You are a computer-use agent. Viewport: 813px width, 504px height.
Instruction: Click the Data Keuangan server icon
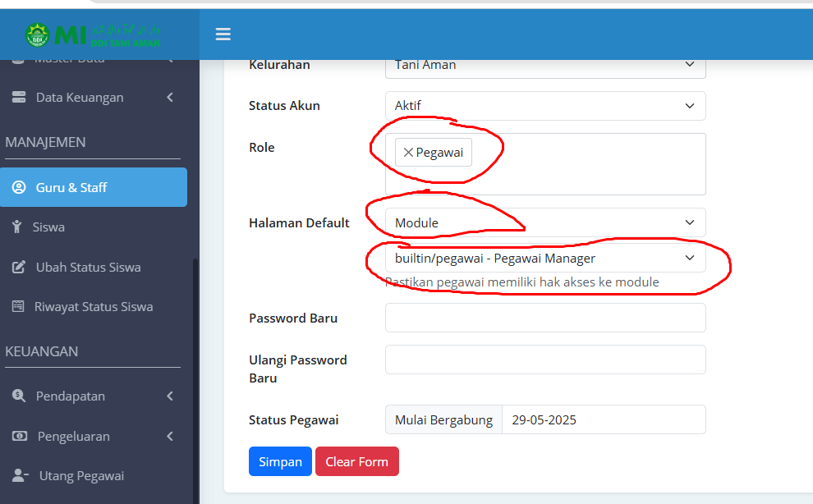(18, 98)
